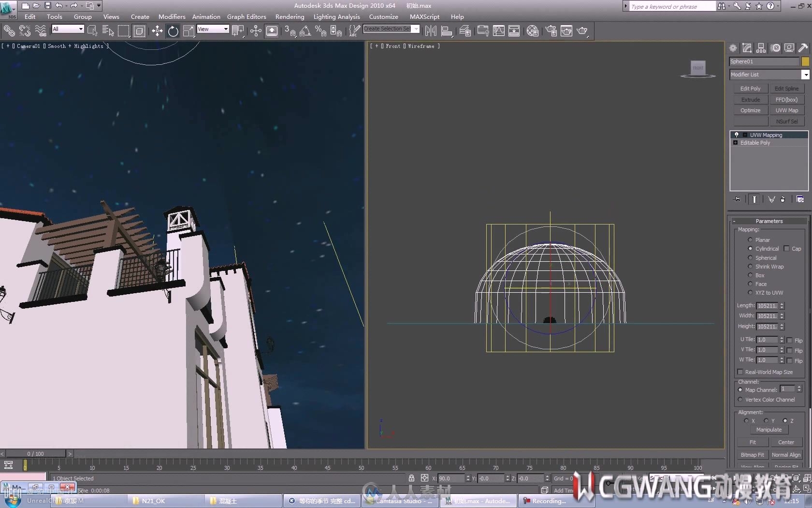Switch to Utilities command panel
Viewport: 812px width, 508px height.
point(803,48)
